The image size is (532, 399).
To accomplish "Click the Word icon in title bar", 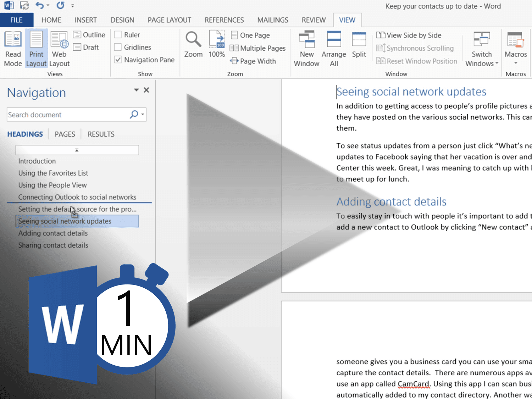I will (x=9, y=5).
